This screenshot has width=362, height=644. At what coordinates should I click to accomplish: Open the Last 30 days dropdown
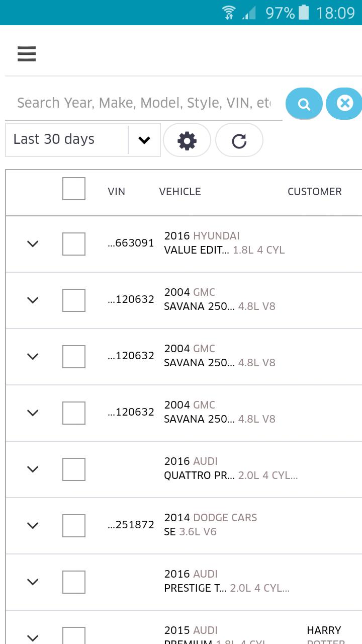coord(83,140)
